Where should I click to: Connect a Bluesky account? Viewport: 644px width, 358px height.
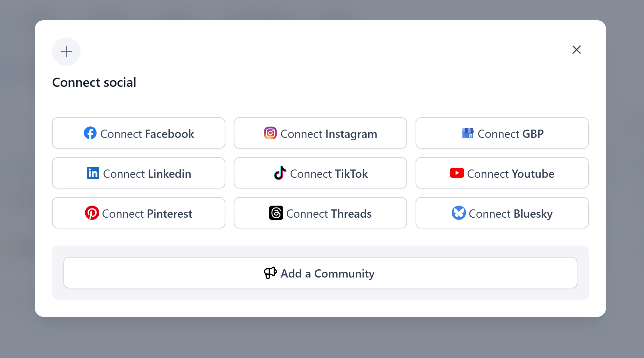click(x=502, y=213)
